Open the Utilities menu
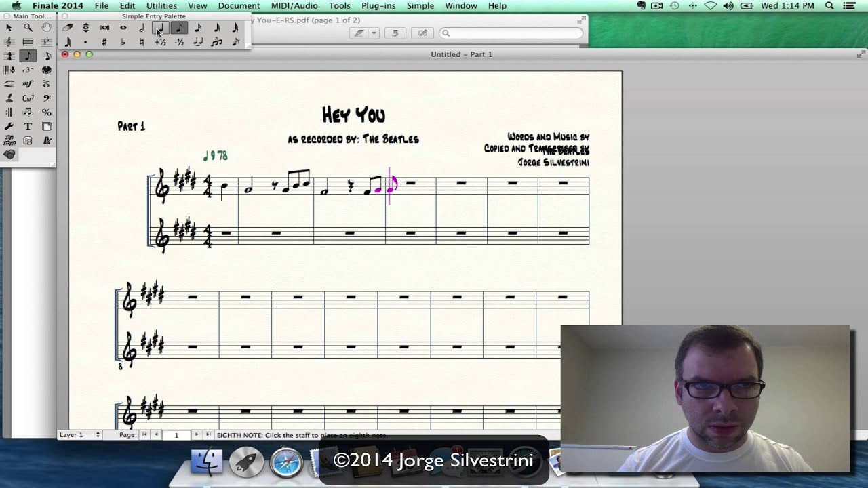Image resolution: width=868 pixels, height=488 pixels. pyautogui.click(x=161, y=5)
